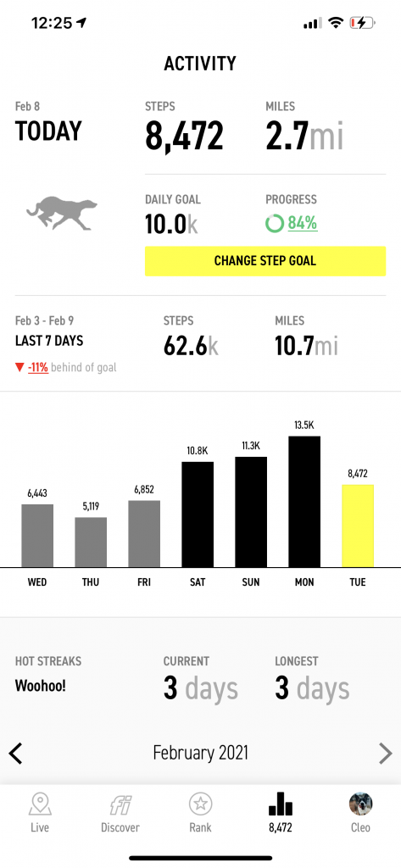This screenshot has height=868, width=401.
Task: Tap the CHANGE STEP GOAL button
Action: 265,261
